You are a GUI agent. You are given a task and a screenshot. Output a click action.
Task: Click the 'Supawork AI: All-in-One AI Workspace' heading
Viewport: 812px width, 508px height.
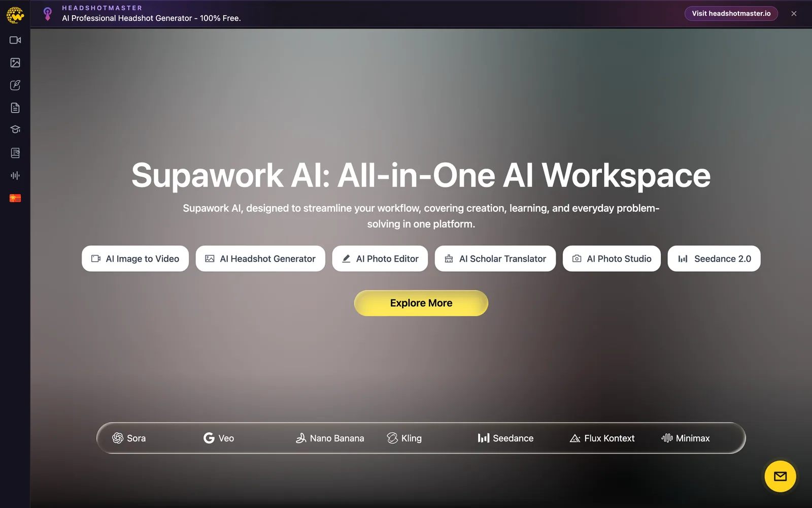421,175
